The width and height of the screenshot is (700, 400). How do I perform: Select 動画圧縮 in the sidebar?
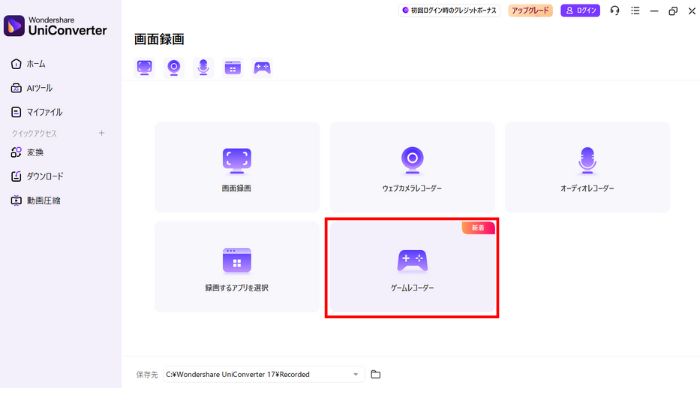pyautogui.click(x=35, y=200)
